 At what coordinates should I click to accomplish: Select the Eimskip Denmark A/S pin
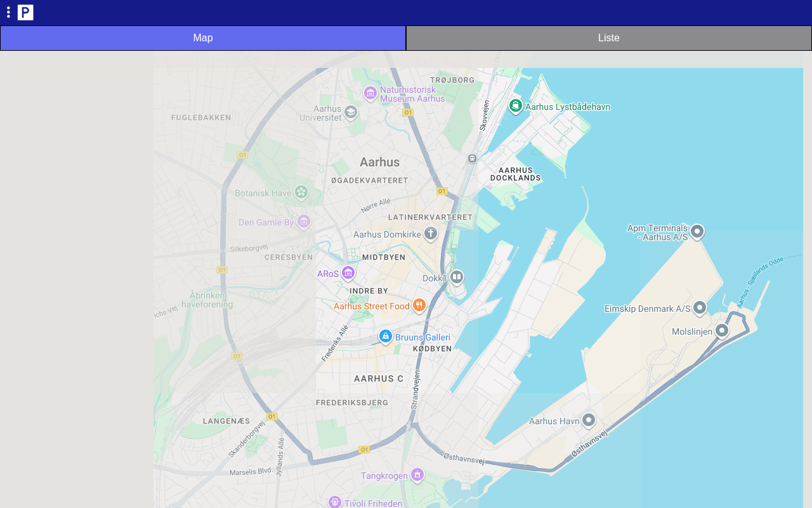tap(700, 308)
